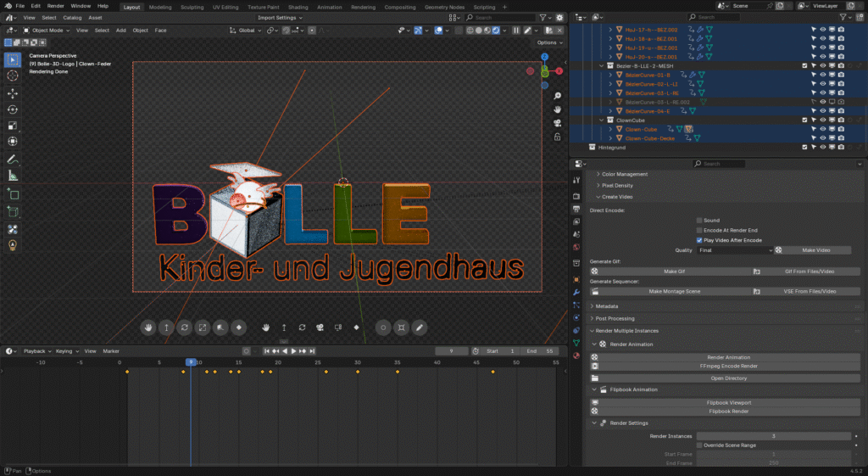The image size is (868, 476).
Task: Click the pencil icon in viewport bottom bar
Action: [420, 328]
